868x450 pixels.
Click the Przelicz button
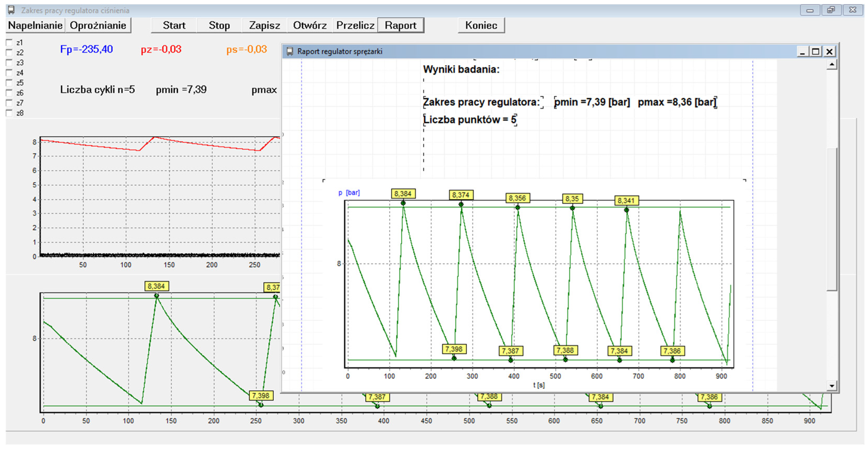pyautogui.click(x=355, y=25)
